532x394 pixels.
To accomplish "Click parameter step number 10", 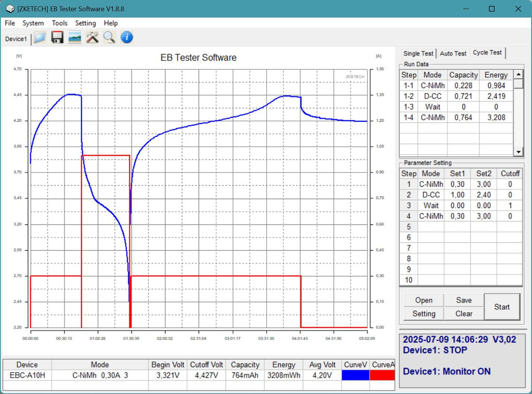I will tap(408, 280).
